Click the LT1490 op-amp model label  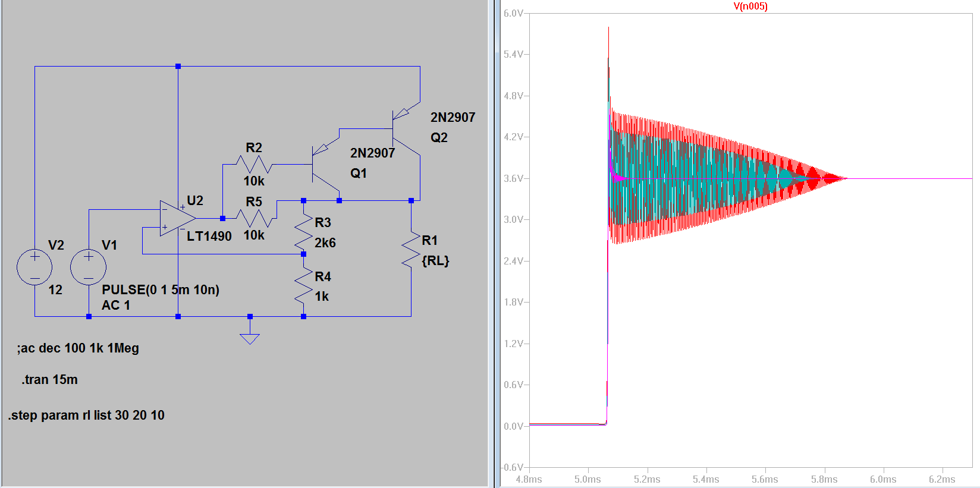tap(209, 237)
